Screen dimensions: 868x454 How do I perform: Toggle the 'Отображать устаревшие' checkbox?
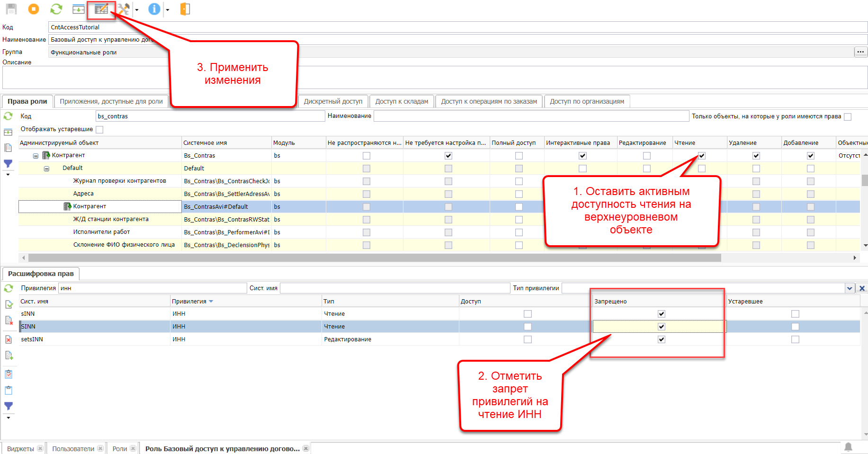pos(99,129)
